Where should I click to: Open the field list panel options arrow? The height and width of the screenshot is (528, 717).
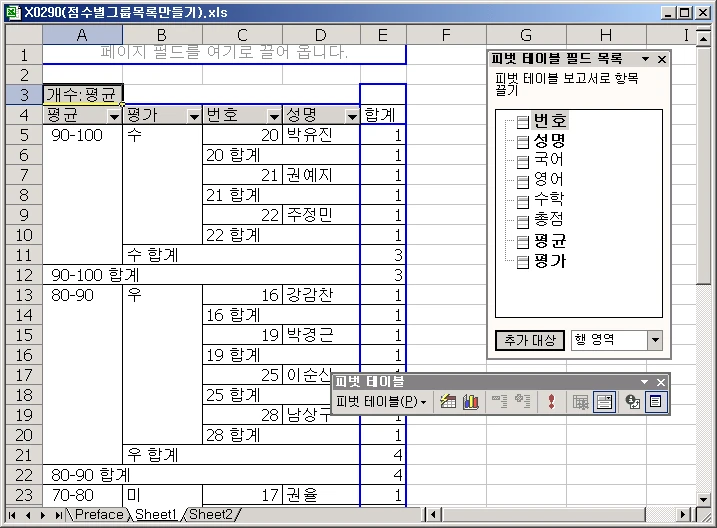click(645, 59)
